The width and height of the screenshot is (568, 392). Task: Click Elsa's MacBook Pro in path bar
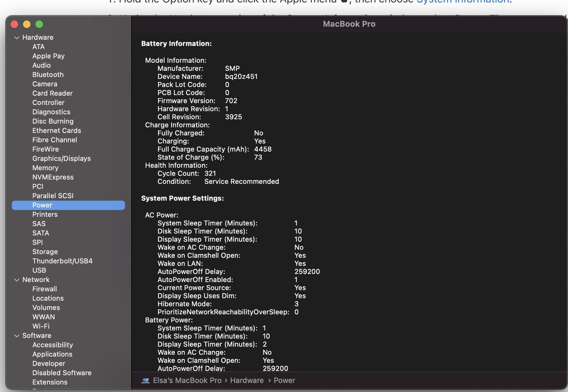[x=187, y=380]
